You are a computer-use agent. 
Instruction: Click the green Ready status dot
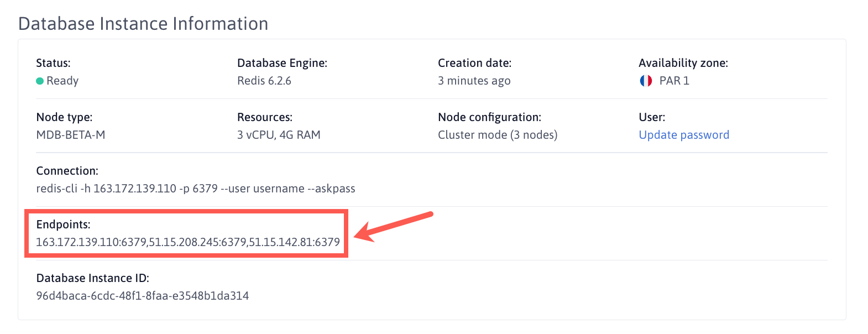40,81
